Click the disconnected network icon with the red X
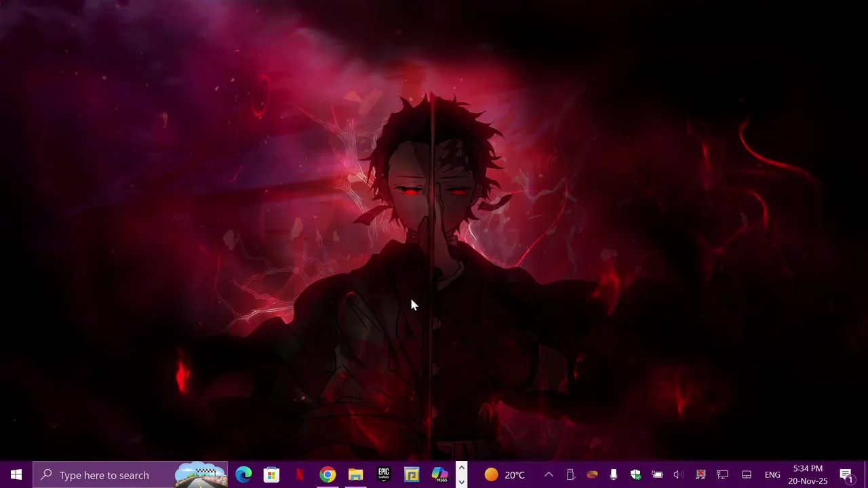The height and width of the screenshot is (488, 868). (x=701, y=475)
